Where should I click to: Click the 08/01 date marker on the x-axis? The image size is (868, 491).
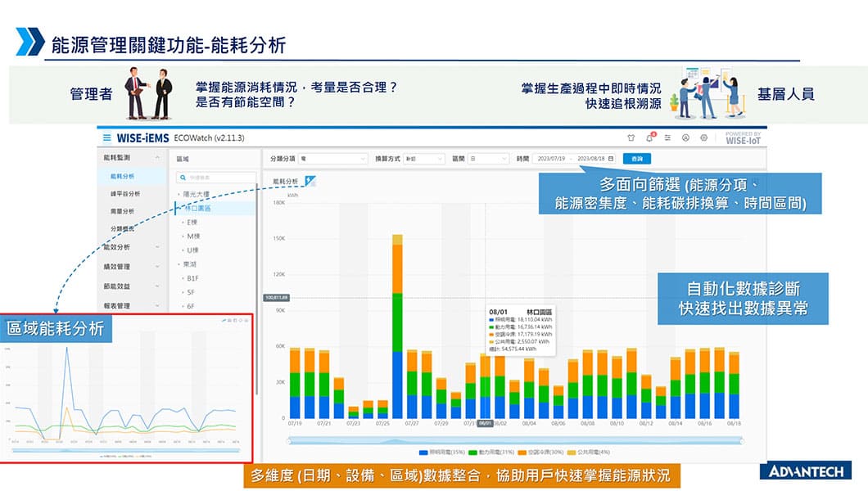pos(485,424)
